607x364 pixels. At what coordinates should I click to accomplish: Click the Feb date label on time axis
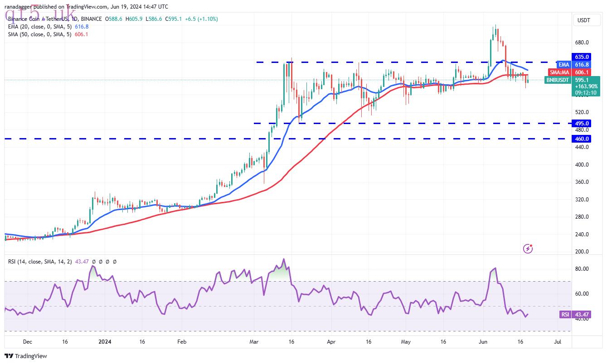(x=182, y=342)
